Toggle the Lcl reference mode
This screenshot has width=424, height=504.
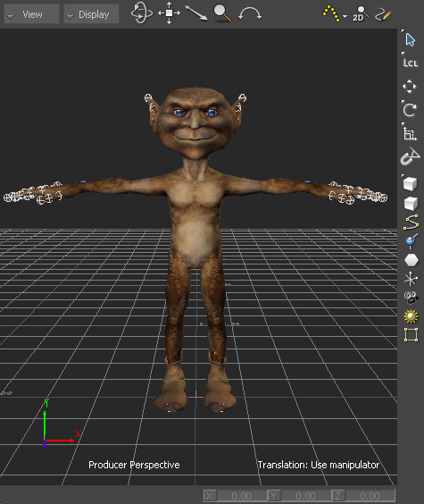coord(411,63)
